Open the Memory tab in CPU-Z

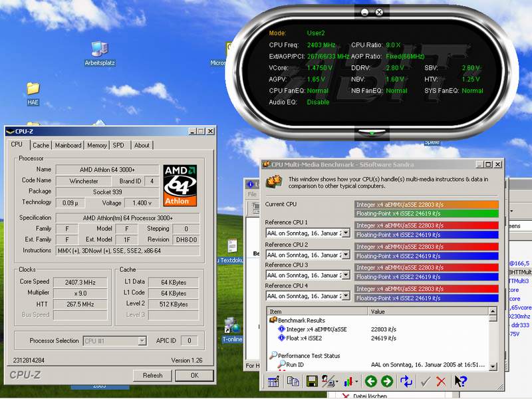[x=97, y=145]
